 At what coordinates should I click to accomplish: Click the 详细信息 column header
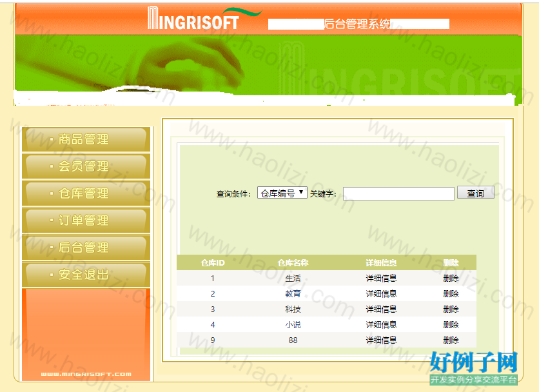381,263
